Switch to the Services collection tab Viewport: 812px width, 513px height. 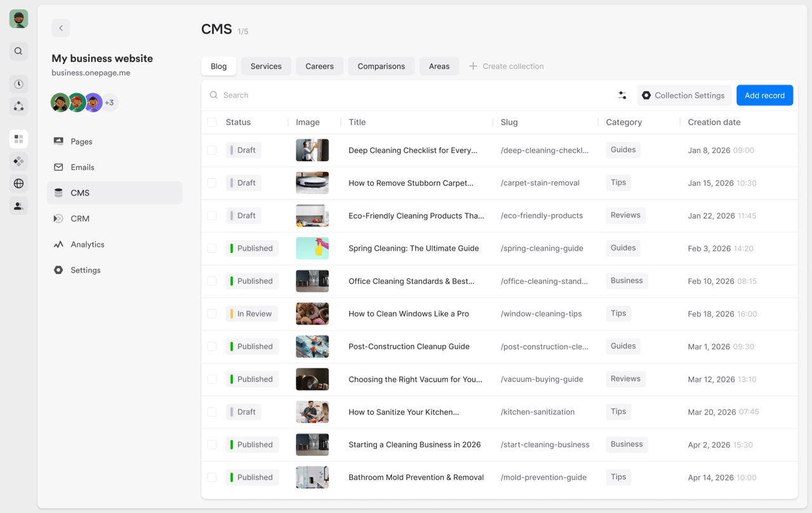(x=266, y=66)
